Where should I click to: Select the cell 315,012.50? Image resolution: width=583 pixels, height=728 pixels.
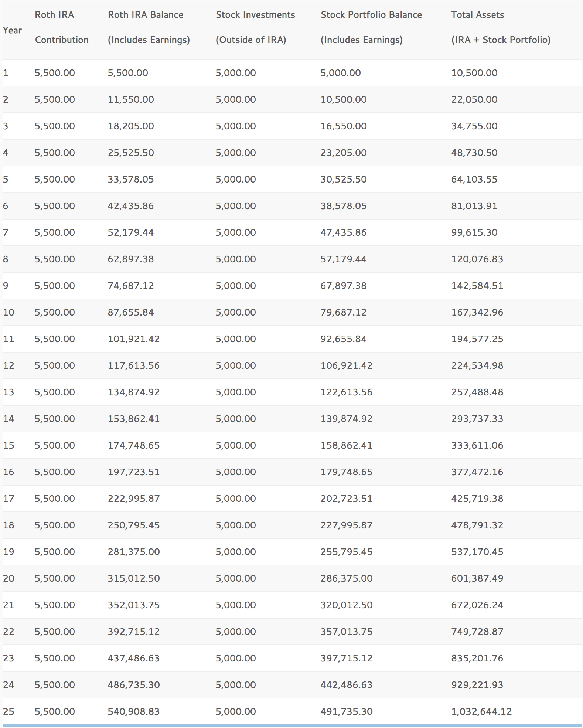134,578
